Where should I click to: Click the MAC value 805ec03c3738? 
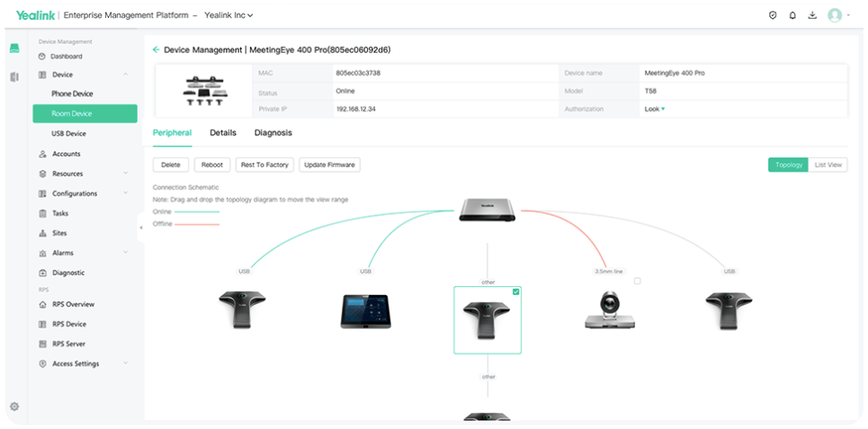(358, 73)
